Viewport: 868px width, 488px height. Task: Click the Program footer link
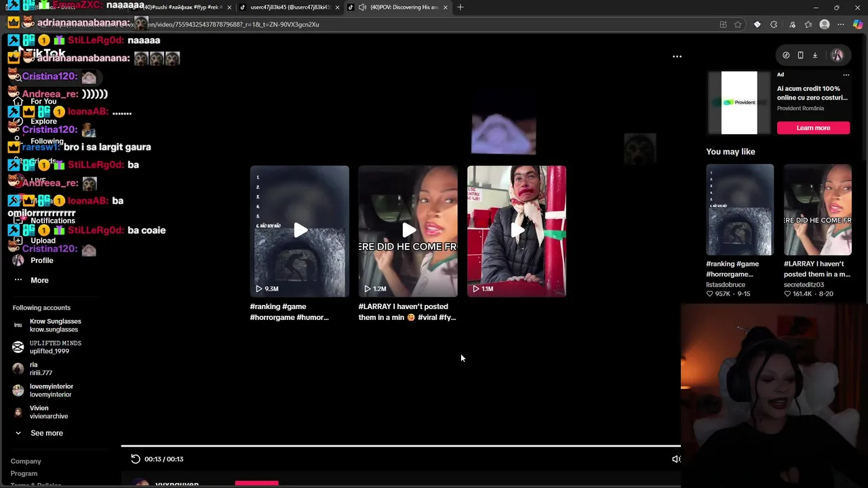(x=24, y=474)
